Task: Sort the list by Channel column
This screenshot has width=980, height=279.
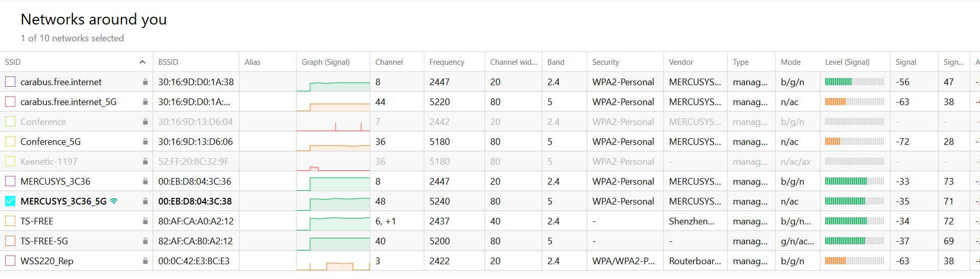Action: (389, 62)
